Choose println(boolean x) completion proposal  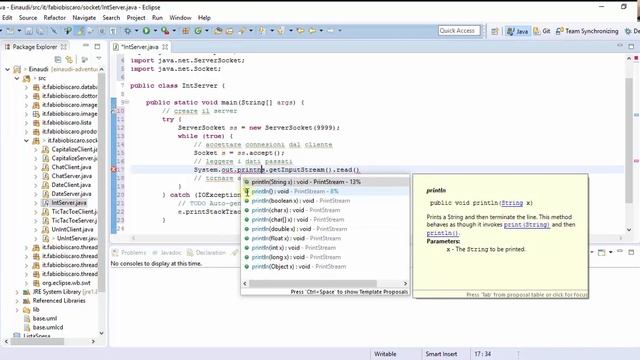[x=325, y=201]
